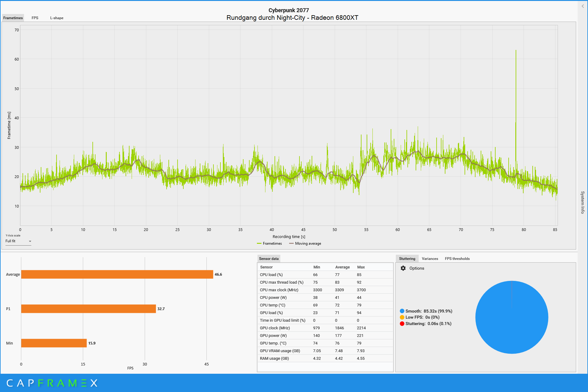Open the FPS thresholds tab
The width and height of the screenshot is (588, 392).
coord(457,259)
